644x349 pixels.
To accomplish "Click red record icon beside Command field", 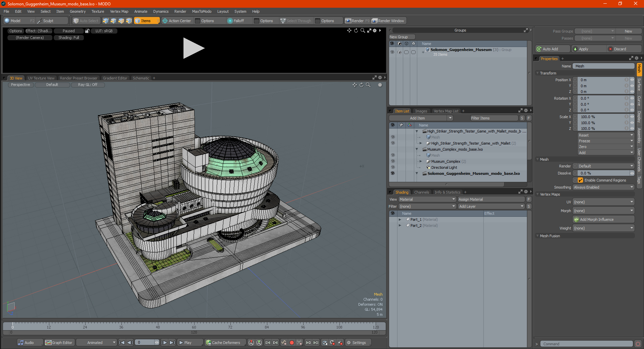I will tap(638, 344).
